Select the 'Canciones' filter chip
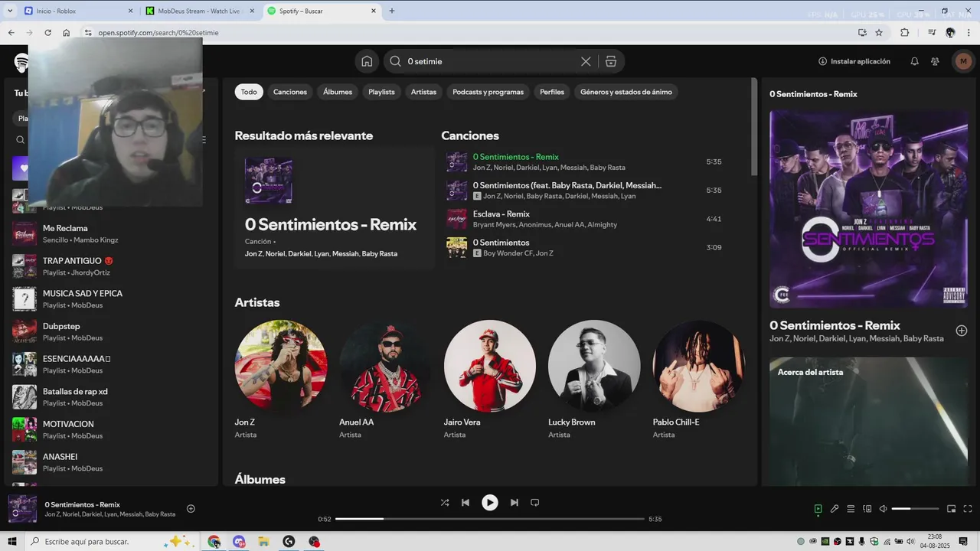The image size is (980, 551). [x=290, y=92]
